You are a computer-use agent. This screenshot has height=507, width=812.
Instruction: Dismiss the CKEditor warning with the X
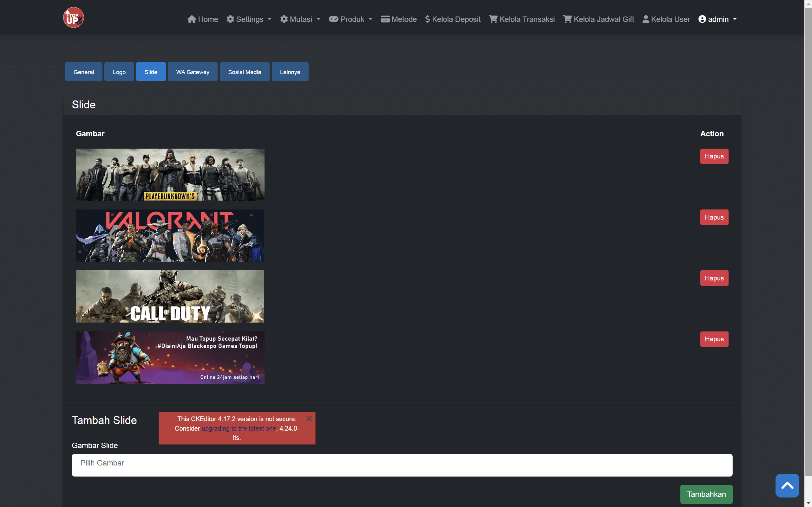309,419
